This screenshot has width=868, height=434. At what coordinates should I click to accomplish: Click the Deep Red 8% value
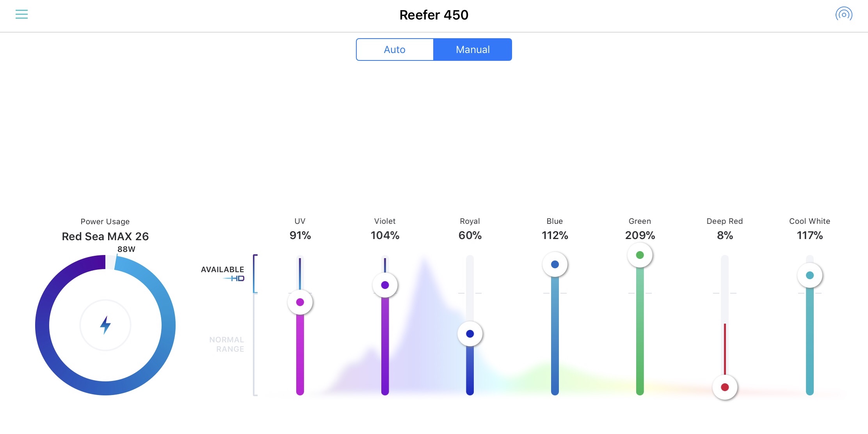[725, 236]
